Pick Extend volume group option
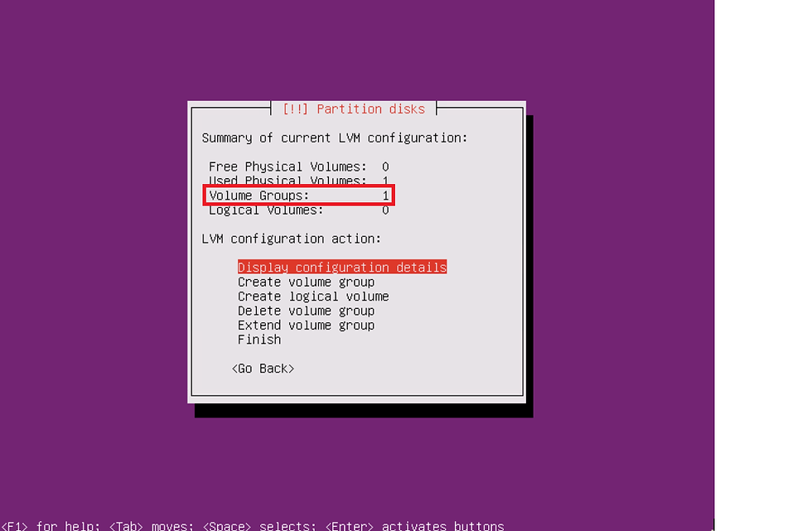Image resolution: width=812 pixels, height=531 pixels. pyautogui.click(x=306, y=326)
